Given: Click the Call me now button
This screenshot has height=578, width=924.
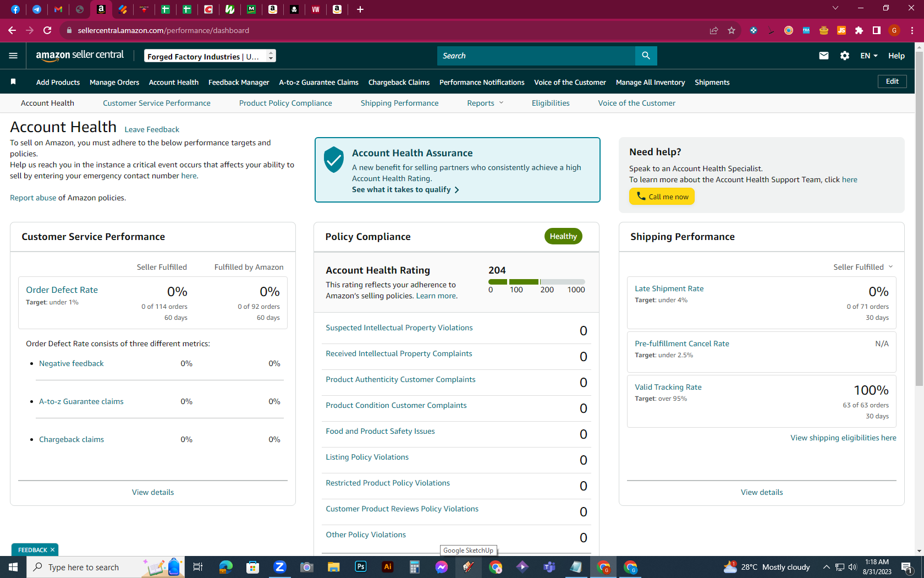Looking at the screenshot, I should [x=662, y=197].
